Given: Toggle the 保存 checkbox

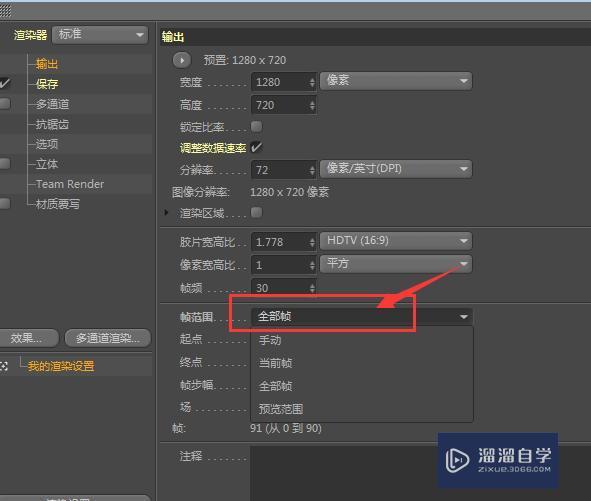Looking at the screenshot, I should (5, 83).
